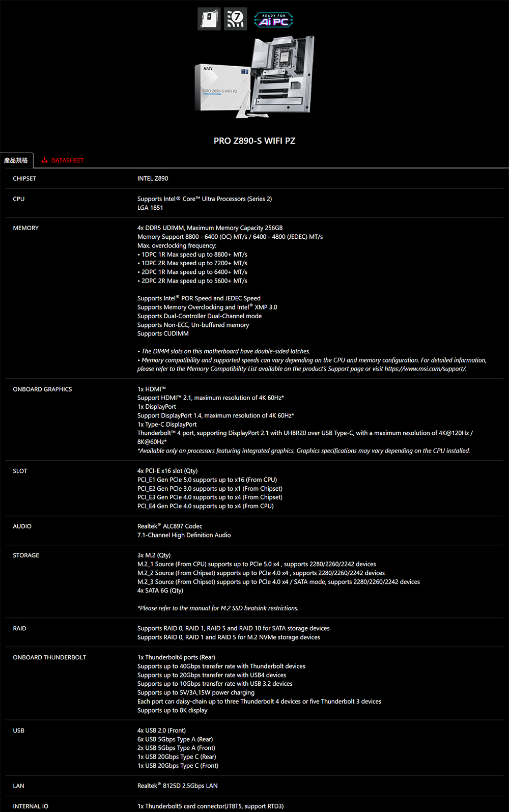Open the DATASHEET link
This screenshot has height=812, width=509.
(67, 160)
